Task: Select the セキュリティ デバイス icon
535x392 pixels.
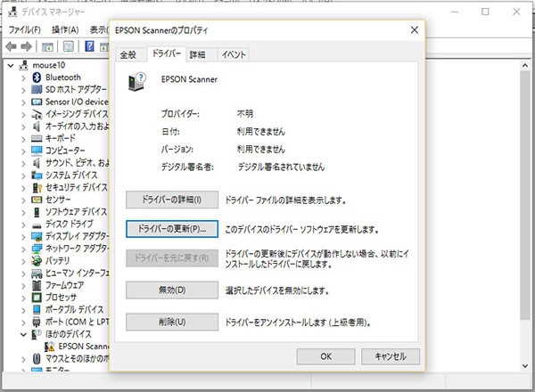Action: (x=37, y=187)
